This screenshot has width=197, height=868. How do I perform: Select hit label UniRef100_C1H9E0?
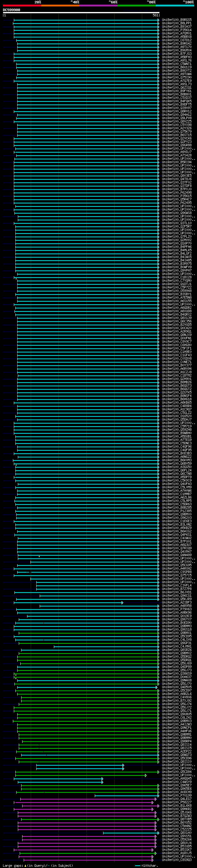[x=176, y=352]
